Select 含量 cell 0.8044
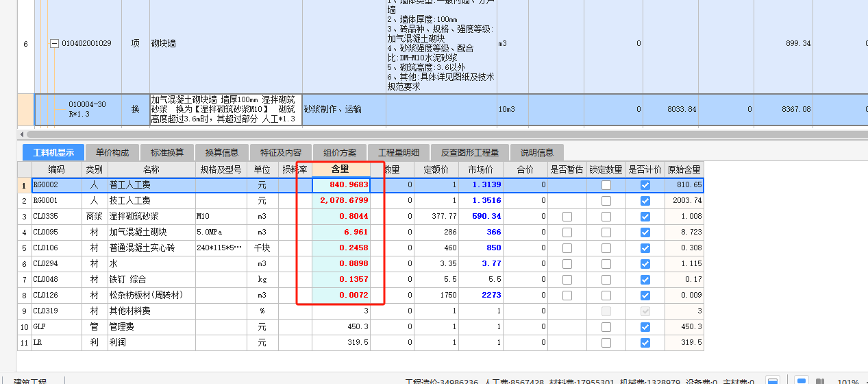868x384 pixels. (x=341, y=217)
